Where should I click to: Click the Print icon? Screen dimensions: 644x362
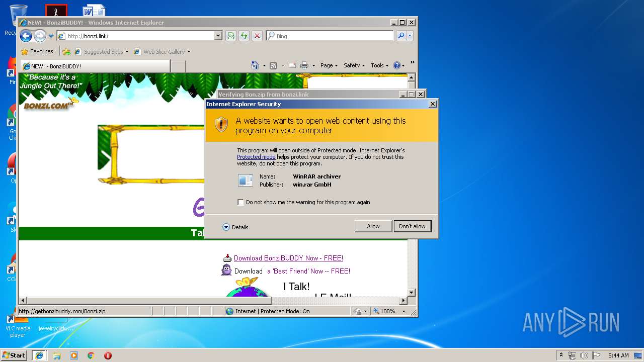tap(304, 65)
